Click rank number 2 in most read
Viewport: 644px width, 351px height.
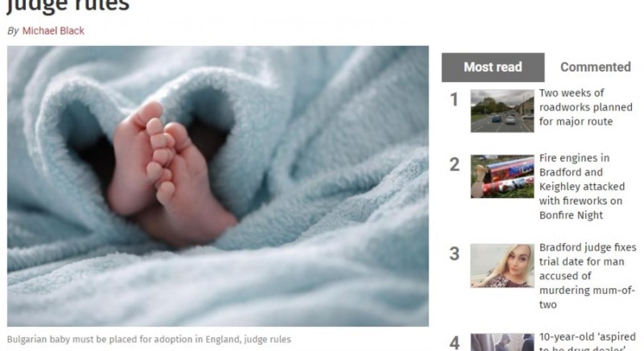pos(454,165)
